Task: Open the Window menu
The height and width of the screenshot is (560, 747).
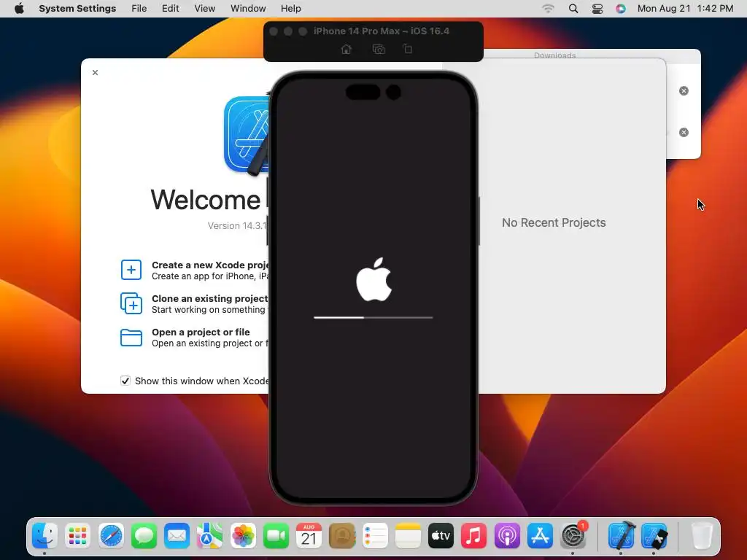Action: (248, 9)
